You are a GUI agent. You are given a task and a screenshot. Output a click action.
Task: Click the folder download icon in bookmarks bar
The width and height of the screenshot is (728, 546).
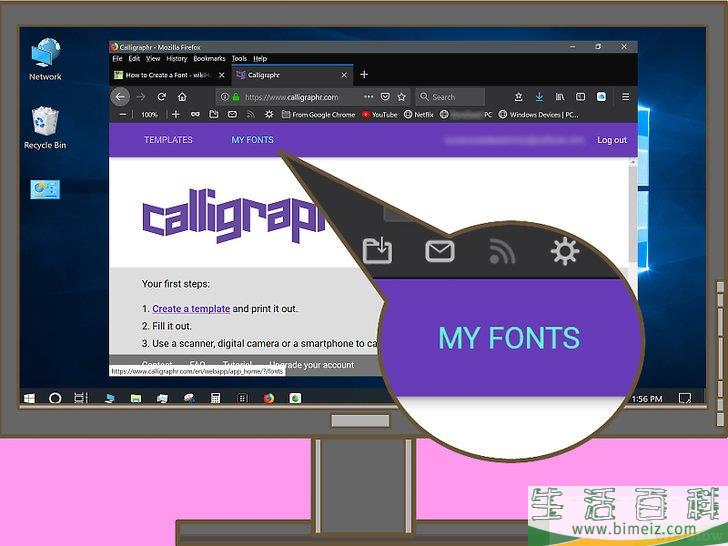(x=214, y=114)
